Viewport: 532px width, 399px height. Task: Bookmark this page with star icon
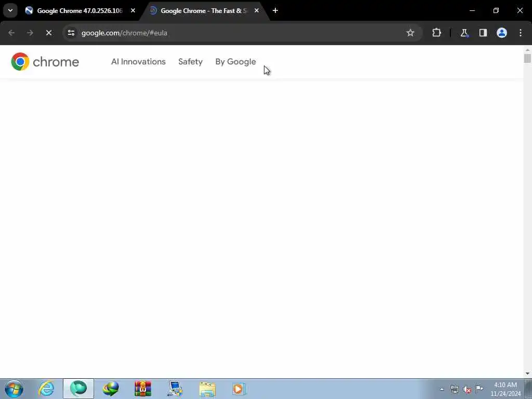click(x=410, y=33)
